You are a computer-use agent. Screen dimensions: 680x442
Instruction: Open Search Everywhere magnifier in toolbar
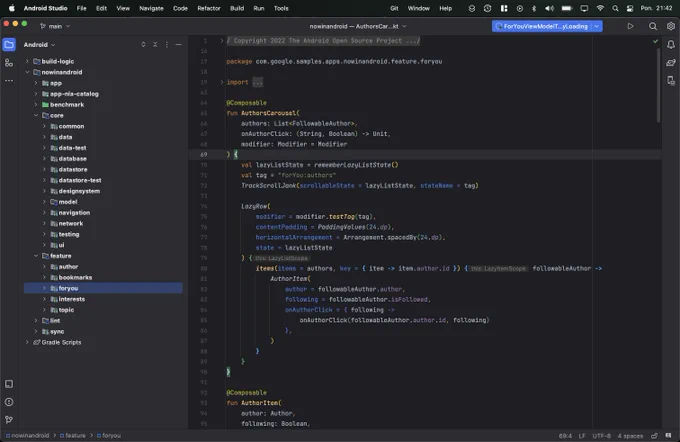[653, 26]
